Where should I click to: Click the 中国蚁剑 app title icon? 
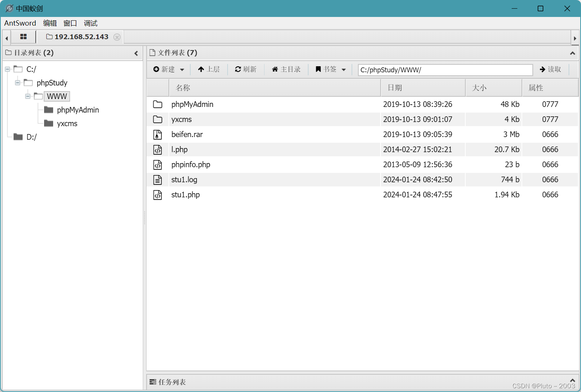click(x=9, y=8)
